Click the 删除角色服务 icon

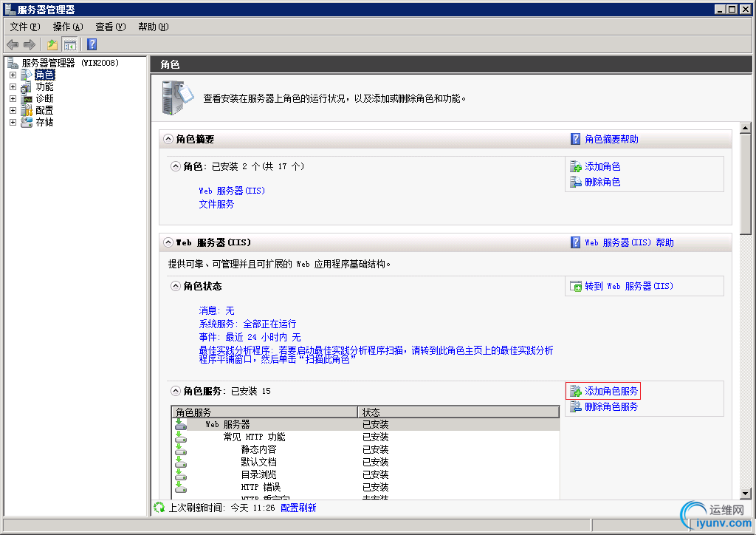pyautogui.click(x=576, y=406)
